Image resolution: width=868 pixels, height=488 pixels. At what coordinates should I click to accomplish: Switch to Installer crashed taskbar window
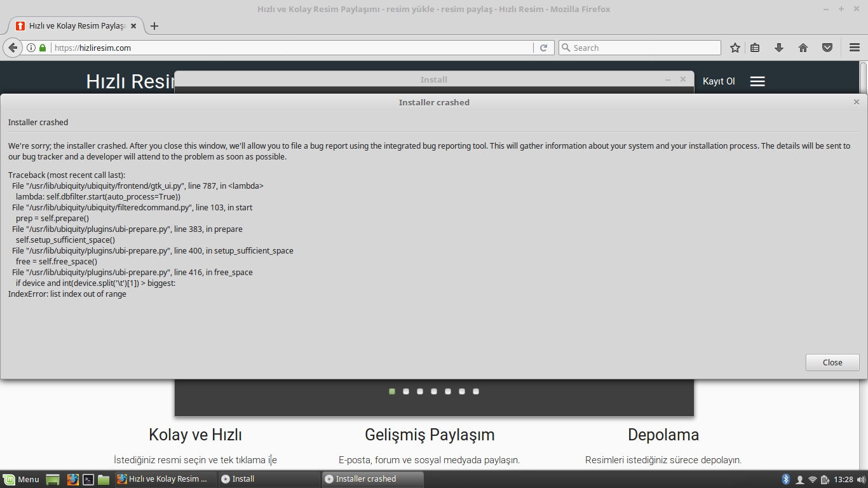372,479
